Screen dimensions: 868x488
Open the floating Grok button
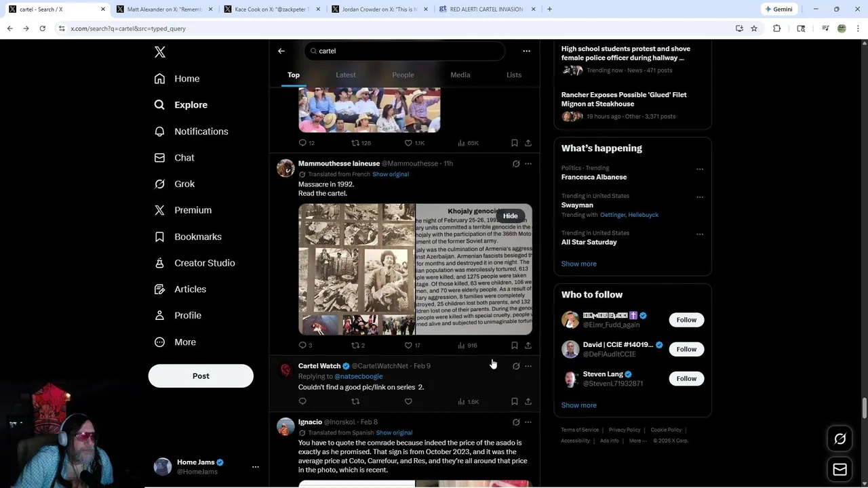click(840, 439)
